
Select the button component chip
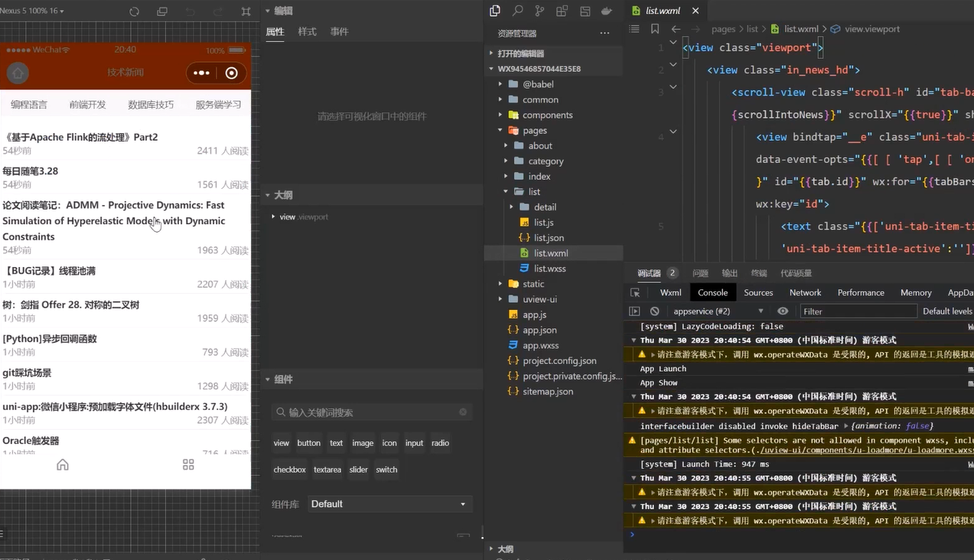[309, 443]
